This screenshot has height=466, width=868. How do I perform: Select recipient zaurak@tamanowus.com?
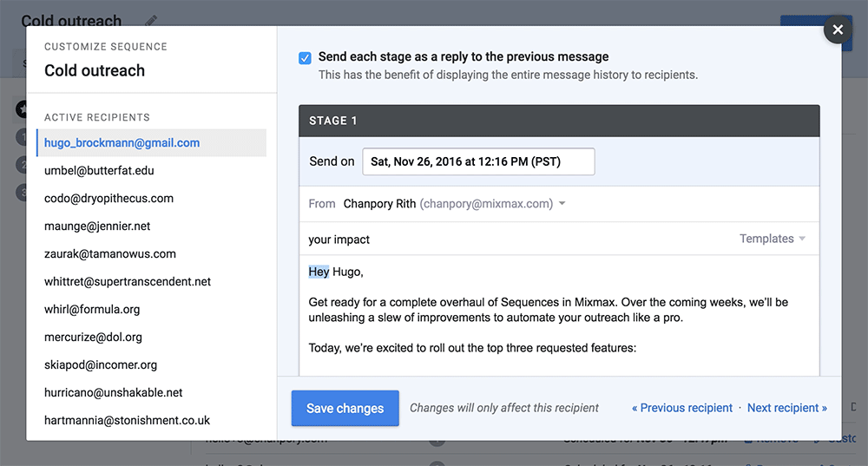110,253
